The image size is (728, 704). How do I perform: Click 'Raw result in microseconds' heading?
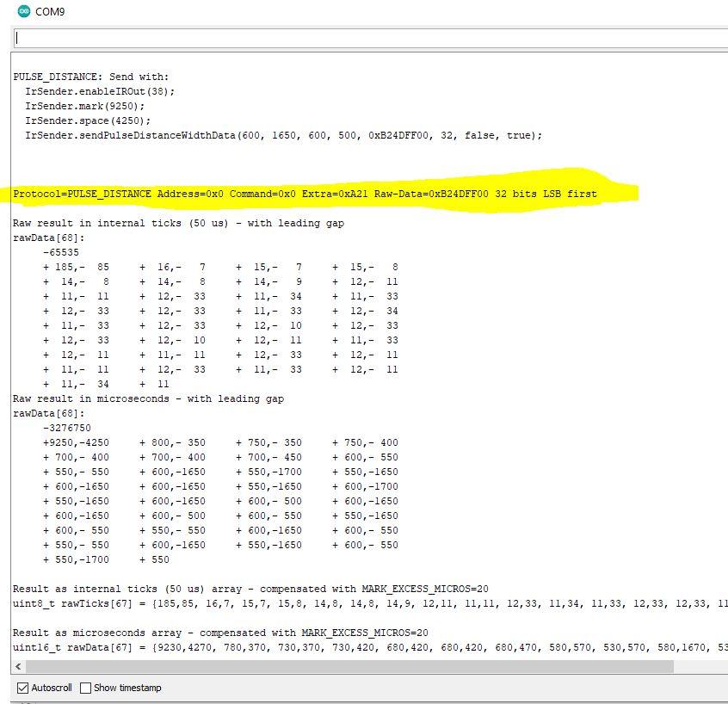148,398
